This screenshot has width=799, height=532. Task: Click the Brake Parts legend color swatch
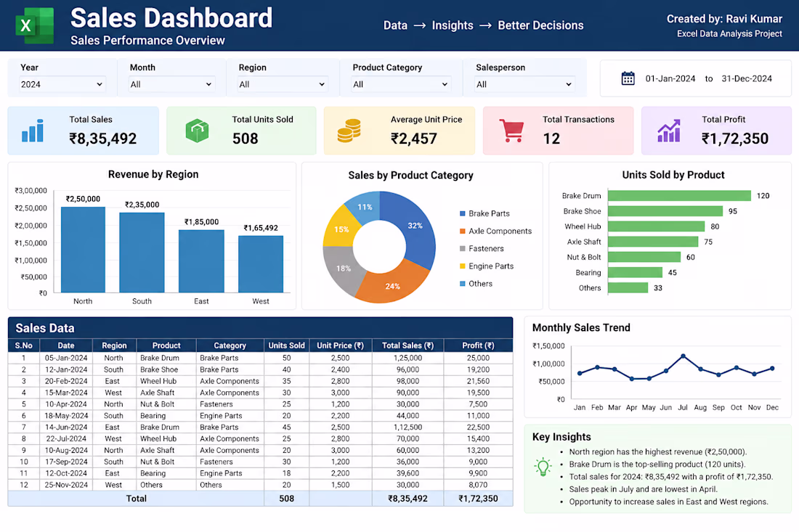pos(462,214)
